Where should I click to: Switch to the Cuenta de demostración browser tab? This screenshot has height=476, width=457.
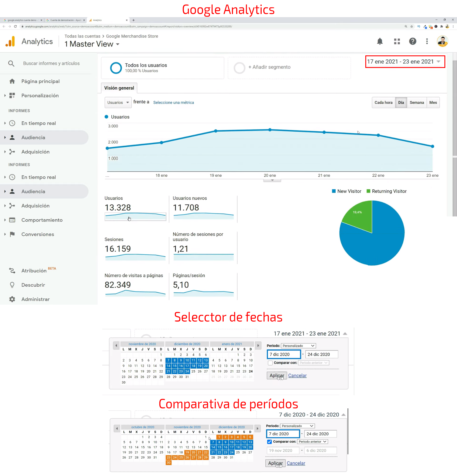[65, 20]
